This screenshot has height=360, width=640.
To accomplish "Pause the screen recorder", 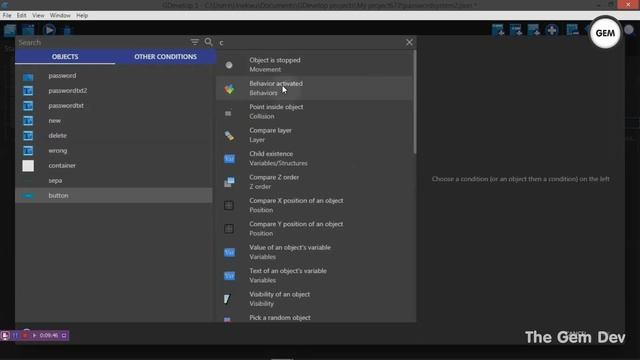I will point(15,336).
